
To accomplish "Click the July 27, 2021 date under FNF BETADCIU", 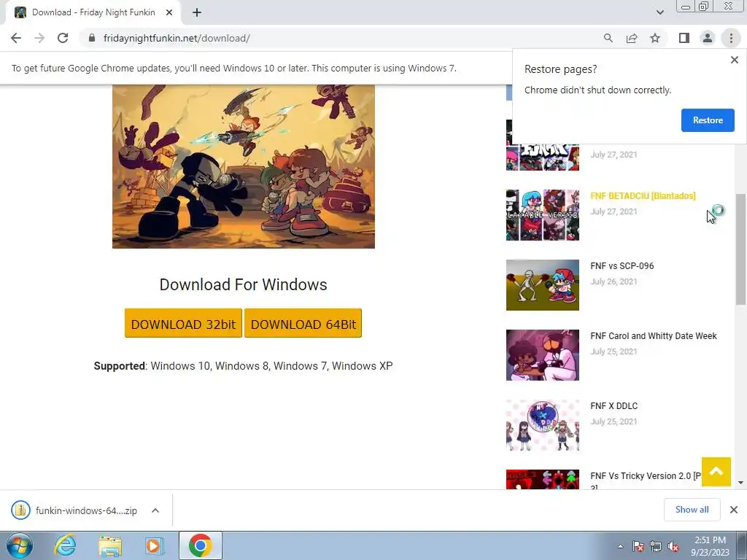I will pos(614,211).
